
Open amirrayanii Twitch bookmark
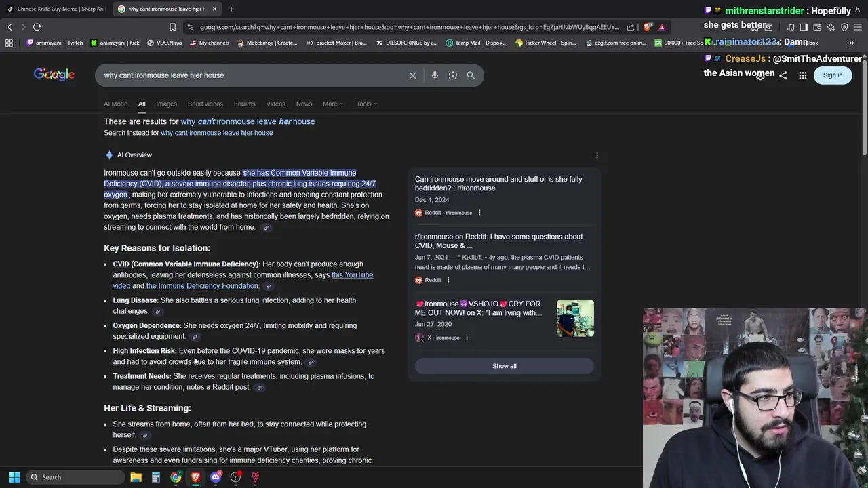point(55,43)
